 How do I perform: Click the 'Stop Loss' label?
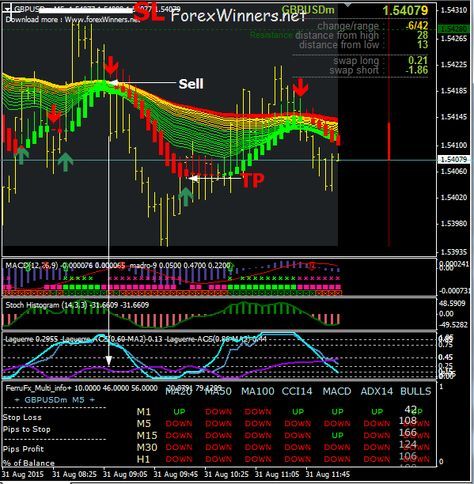tap(22, 417)
